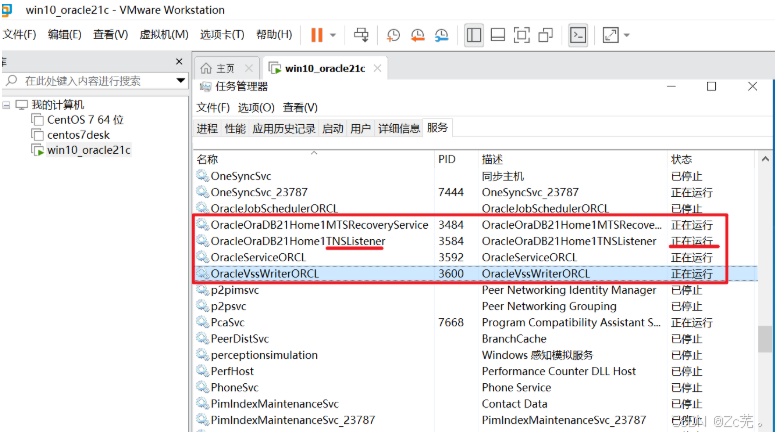Click the VMware pause VM icon

317,35
